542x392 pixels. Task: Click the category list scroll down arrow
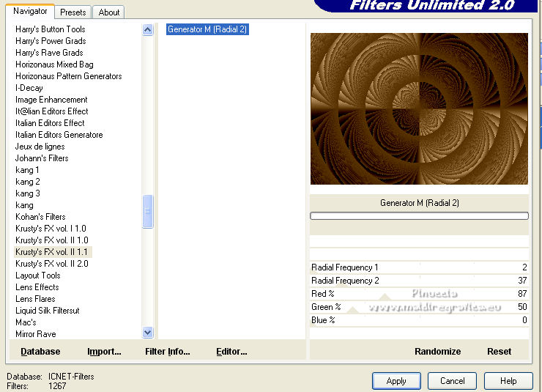[148, 333]
